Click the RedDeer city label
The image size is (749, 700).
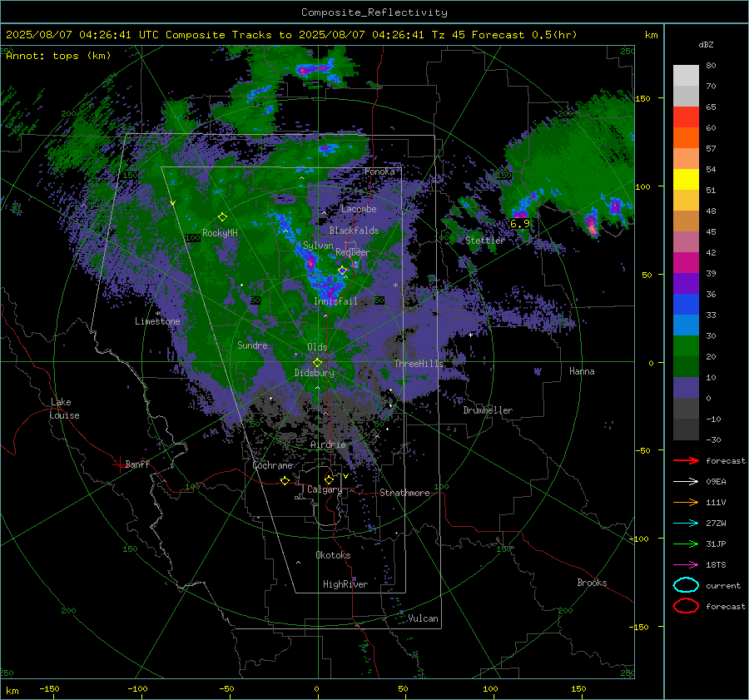[x=353, y=252]
